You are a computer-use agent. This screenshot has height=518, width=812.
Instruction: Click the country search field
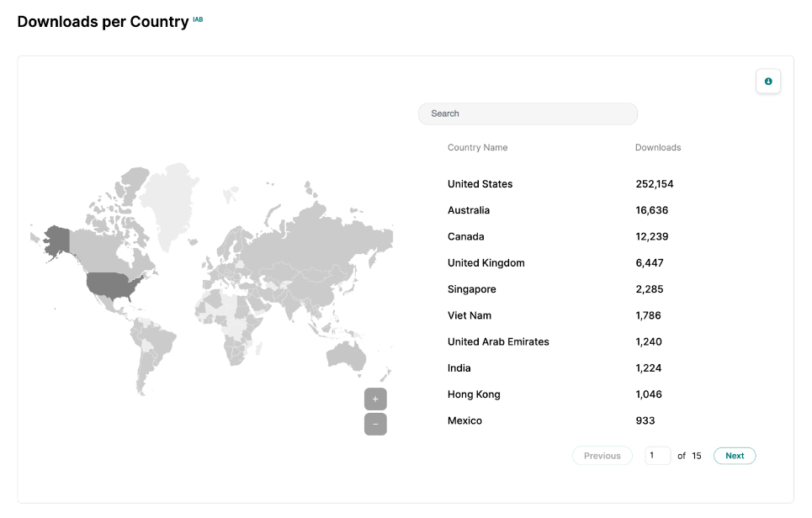[528, 114]
